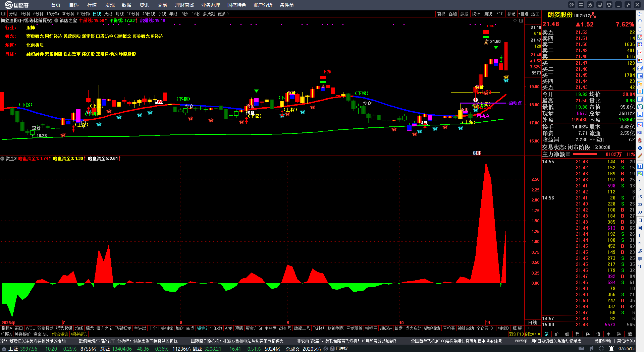Click the 2.00 value on indicator axis
Viewport: 644px width, 352px height.
535,200
